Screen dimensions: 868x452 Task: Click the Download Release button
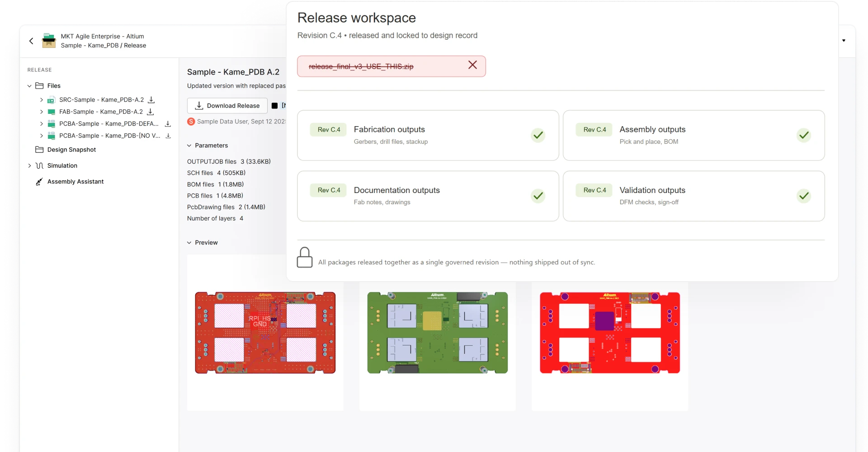pos(227,106)
